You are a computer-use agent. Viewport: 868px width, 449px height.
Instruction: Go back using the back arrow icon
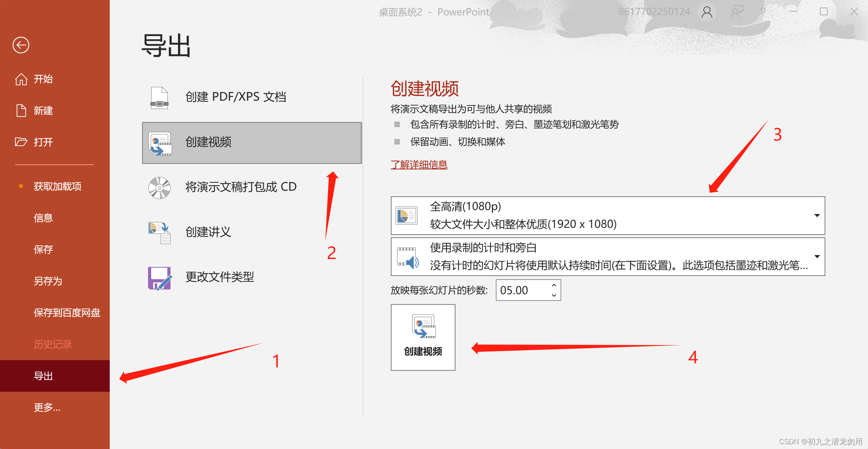click(21, 45)
